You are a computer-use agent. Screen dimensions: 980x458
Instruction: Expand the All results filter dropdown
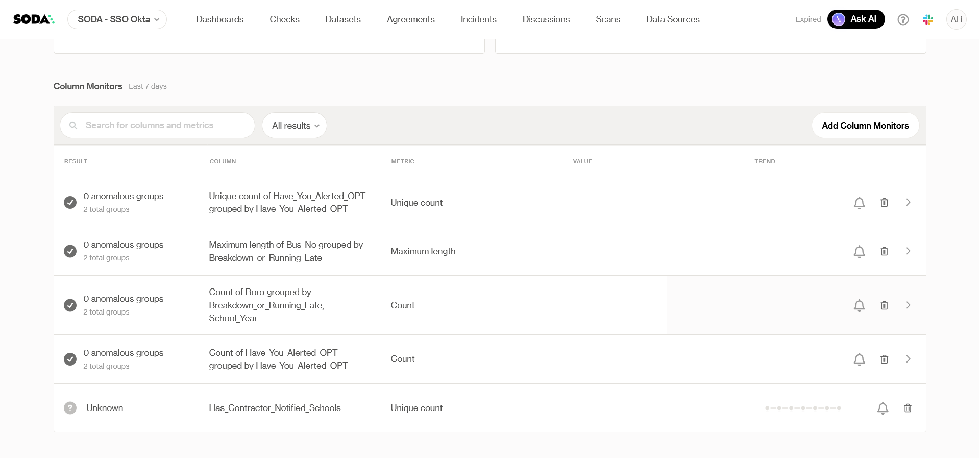(295, 126)
